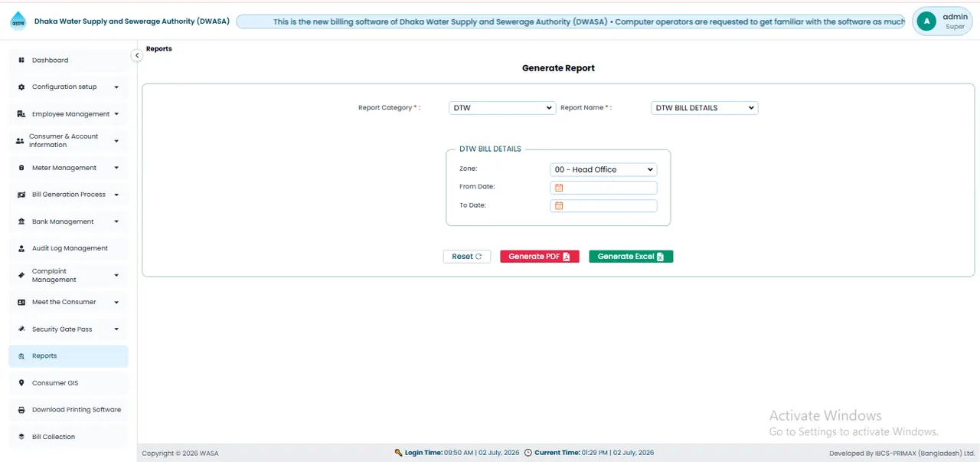The image size is (980, 462).
Task: Click the Copyright © 2026 WASA text
Action: click(180, 454)
